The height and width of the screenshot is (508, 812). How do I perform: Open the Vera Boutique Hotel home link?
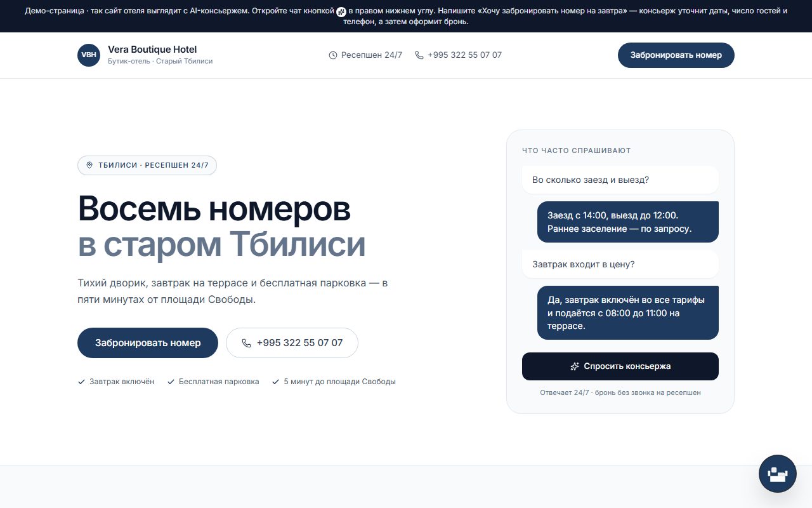click(145, 55)
